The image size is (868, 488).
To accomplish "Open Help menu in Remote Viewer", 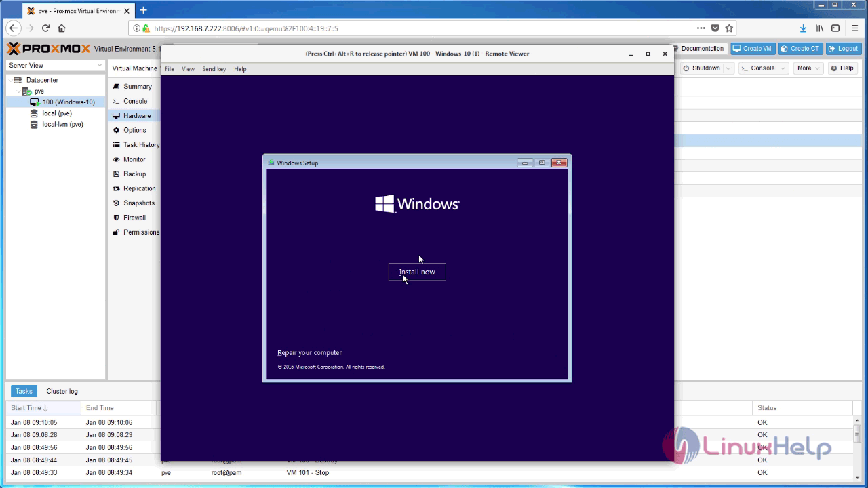I will pos(240,69).
